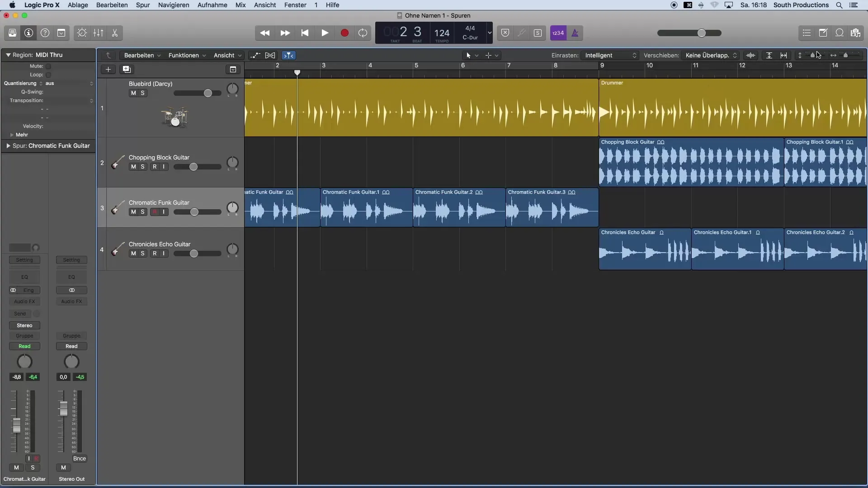This screenshot has width=868, height=488.
Task: Open Einrasten Intelligent snap dropdown
Action: (610, 55)
